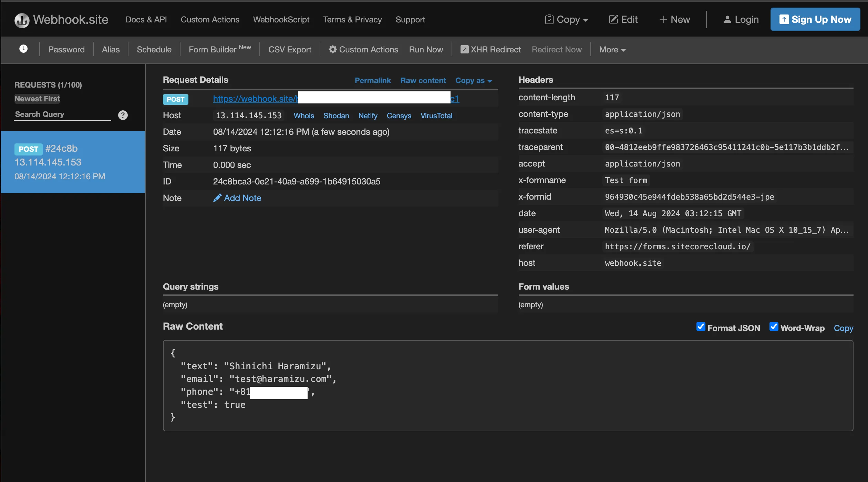Click the referer forms.sitecorecloud.io value
Screen dimensions: 868x482
click(x=678, y=247)
